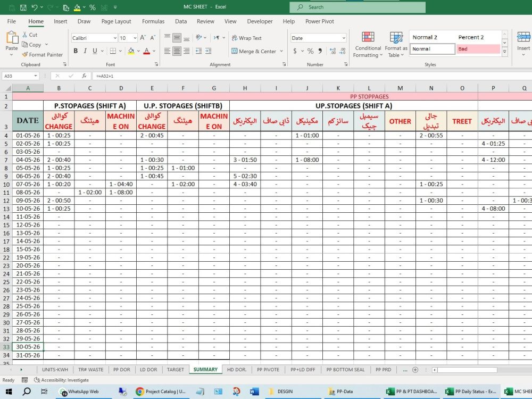The image size is (532, 399).
Task: Click Copy in the Clipboard group
Action: (x=31, y=45)
